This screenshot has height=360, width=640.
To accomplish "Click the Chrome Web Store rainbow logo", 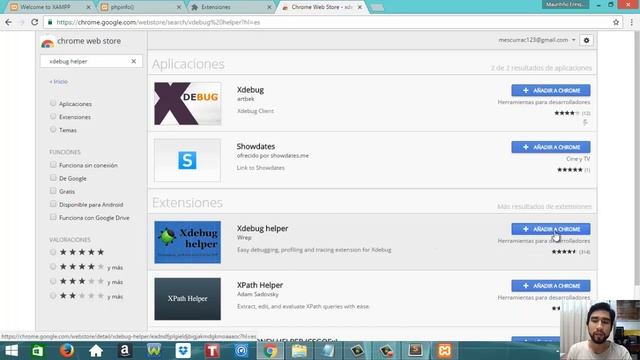I will point(47,42).
